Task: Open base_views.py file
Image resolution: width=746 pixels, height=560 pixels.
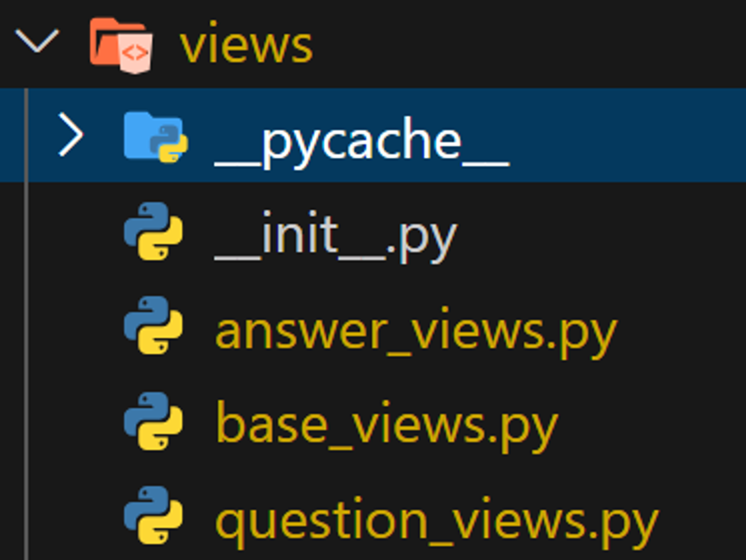Action: pyautogui.click(x=386, y=426)
